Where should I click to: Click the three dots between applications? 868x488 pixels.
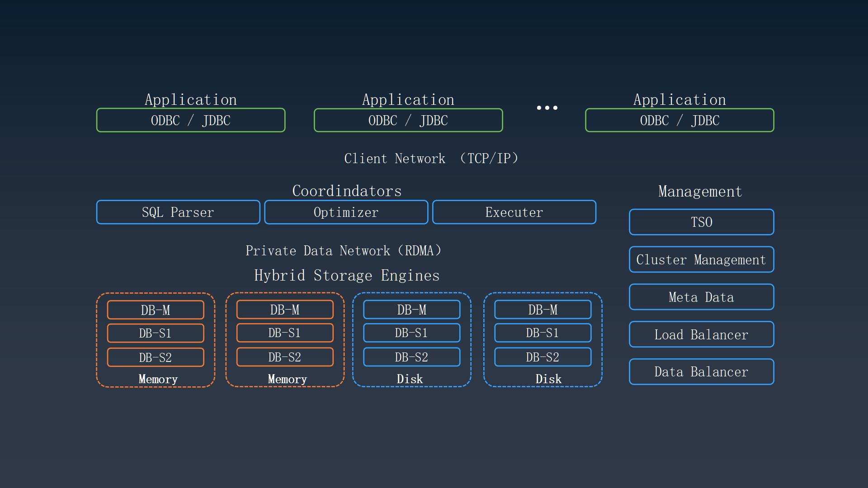click(x=547, y=108)
